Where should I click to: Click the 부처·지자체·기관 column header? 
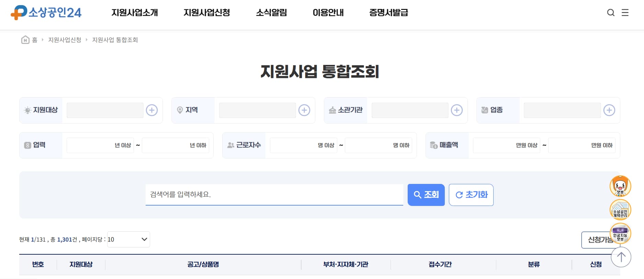coord(346,264)
